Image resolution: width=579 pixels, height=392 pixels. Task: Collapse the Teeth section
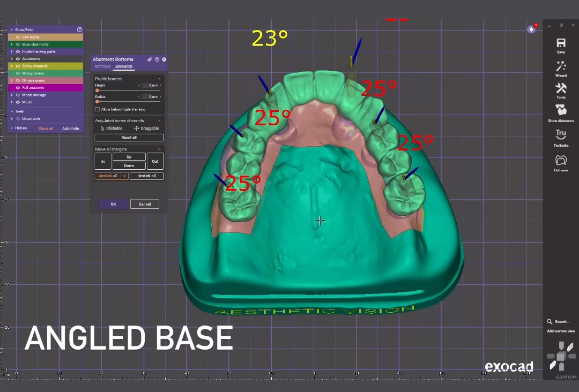11,111
